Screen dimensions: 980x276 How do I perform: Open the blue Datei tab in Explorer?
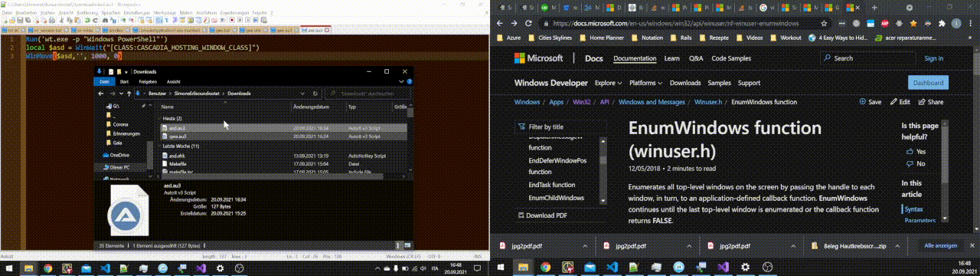pos(104,81)
